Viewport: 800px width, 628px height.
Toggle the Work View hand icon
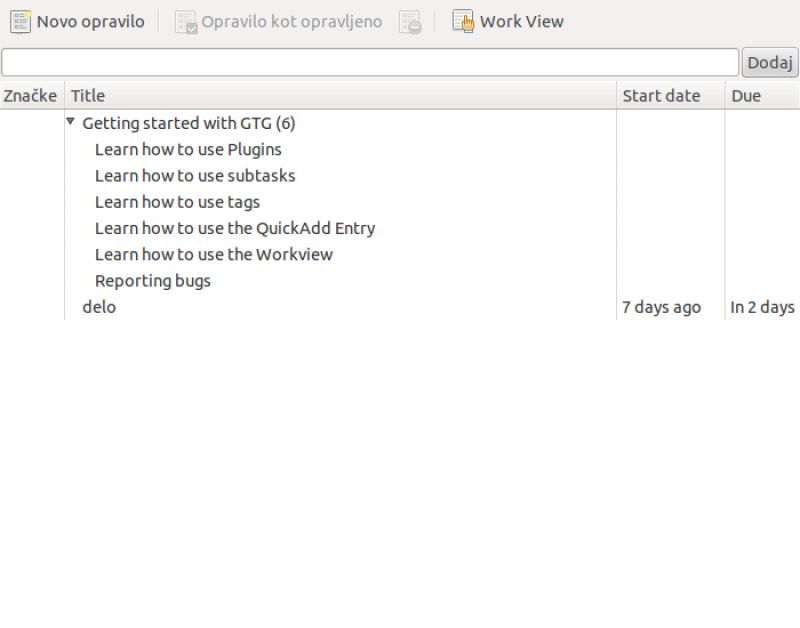463,21
